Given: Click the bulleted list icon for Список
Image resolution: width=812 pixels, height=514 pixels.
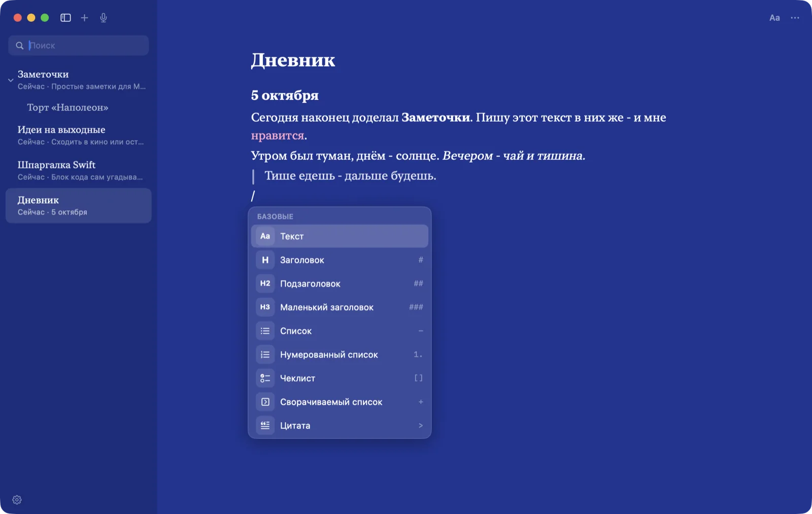Looking at the screenshot, I should (x=265, y=331).
